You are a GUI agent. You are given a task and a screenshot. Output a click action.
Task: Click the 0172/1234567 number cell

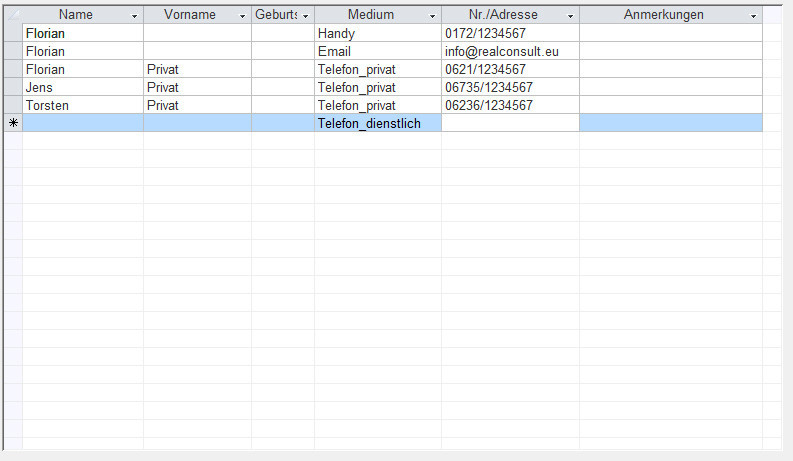click(x=511, y=33)
